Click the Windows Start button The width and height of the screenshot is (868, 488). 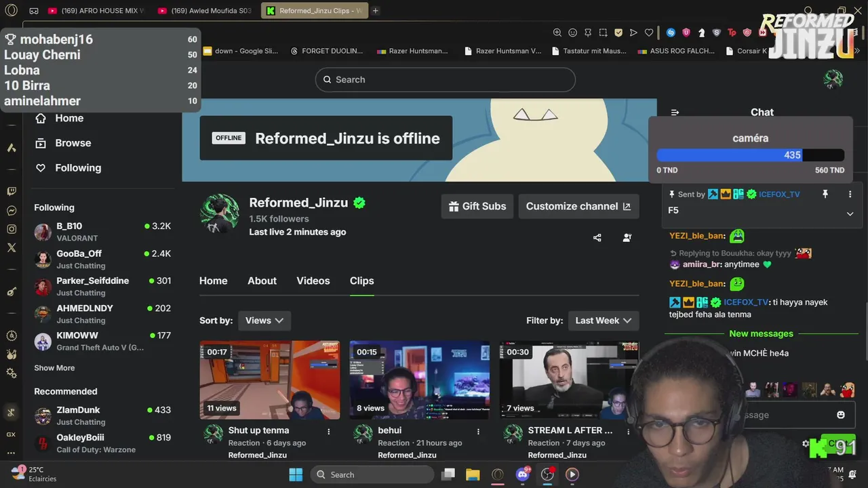[296, 474]
